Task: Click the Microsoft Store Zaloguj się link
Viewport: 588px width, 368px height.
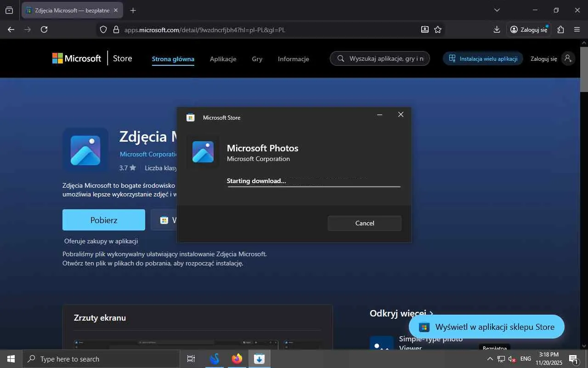Action: (544, 59)
